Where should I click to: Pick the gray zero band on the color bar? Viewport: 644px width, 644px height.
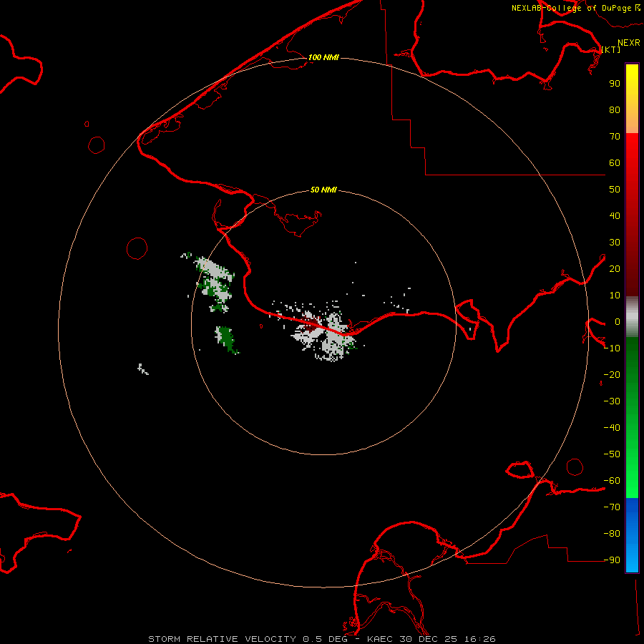click(632, 317)
